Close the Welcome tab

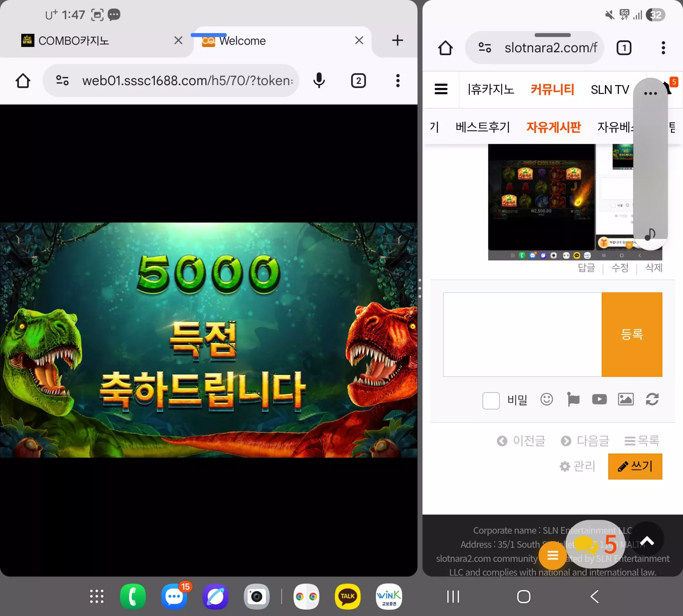coord(359,40)
